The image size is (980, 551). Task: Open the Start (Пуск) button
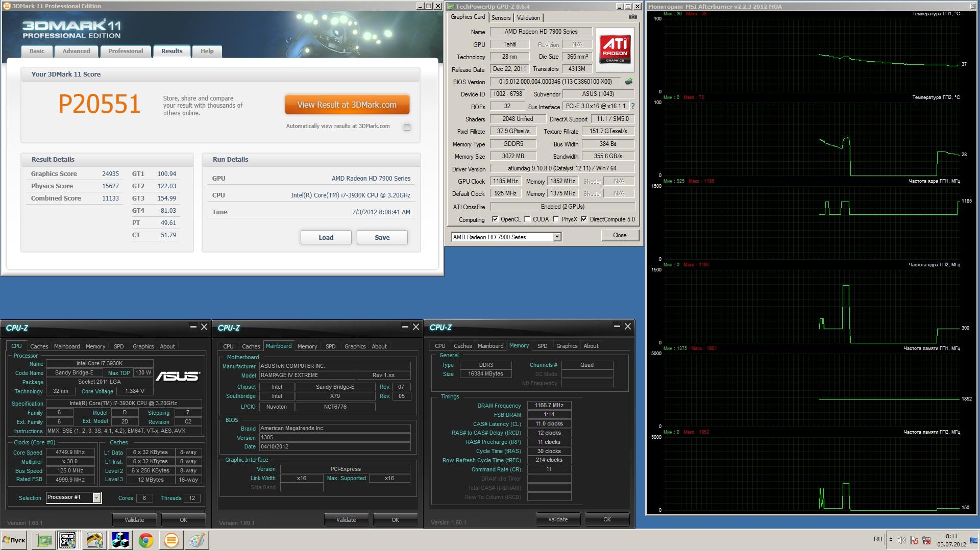pos(14,540)
